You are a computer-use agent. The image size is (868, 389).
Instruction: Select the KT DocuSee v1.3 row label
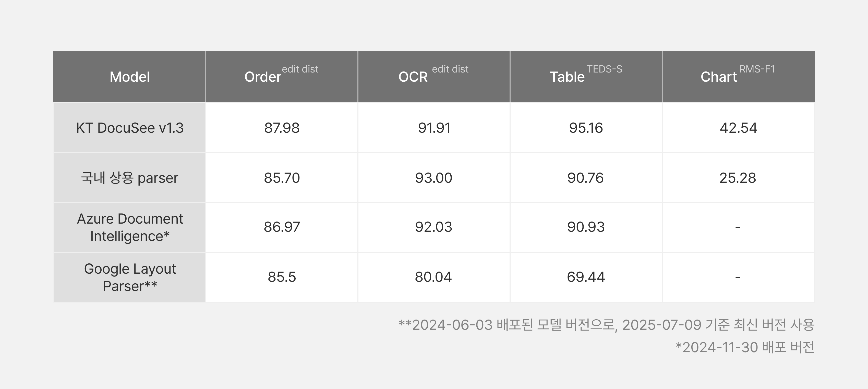(130, 128)
